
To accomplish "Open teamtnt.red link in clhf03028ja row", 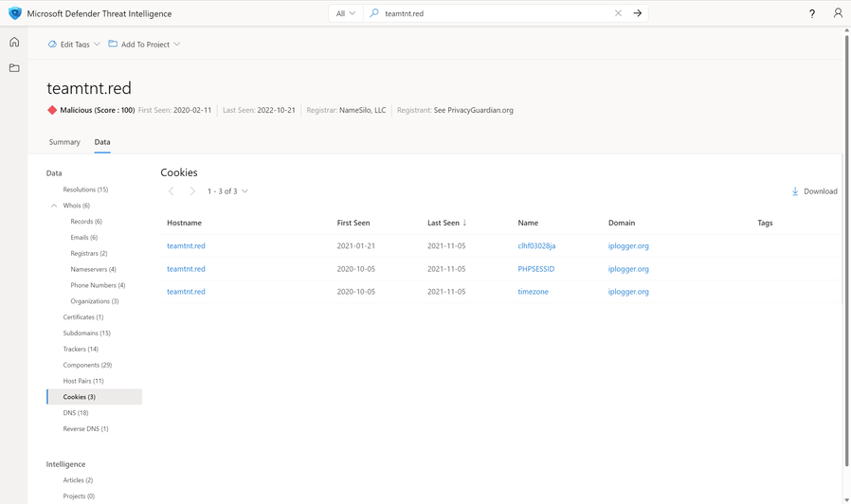I will click(186, 245).
